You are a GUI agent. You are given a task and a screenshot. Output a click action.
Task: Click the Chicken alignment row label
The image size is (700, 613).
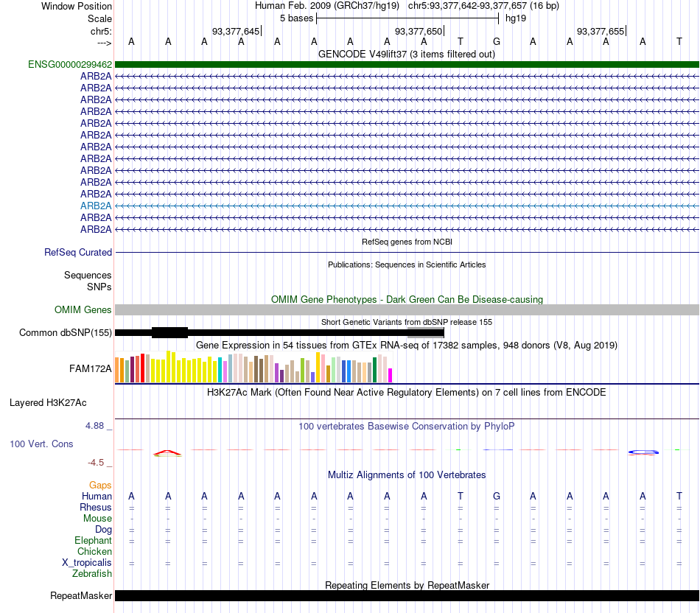[94, 551]
